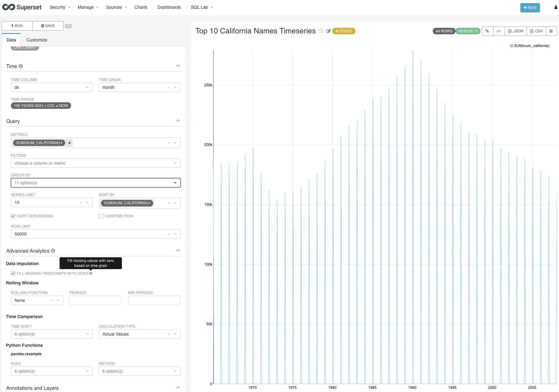Open the Group By dropdown

tap(96, 183)
